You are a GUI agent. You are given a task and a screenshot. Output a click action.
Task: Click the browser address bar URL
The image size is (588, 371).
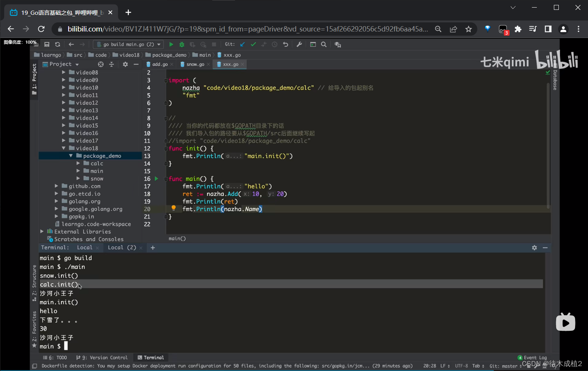(248, 29)
